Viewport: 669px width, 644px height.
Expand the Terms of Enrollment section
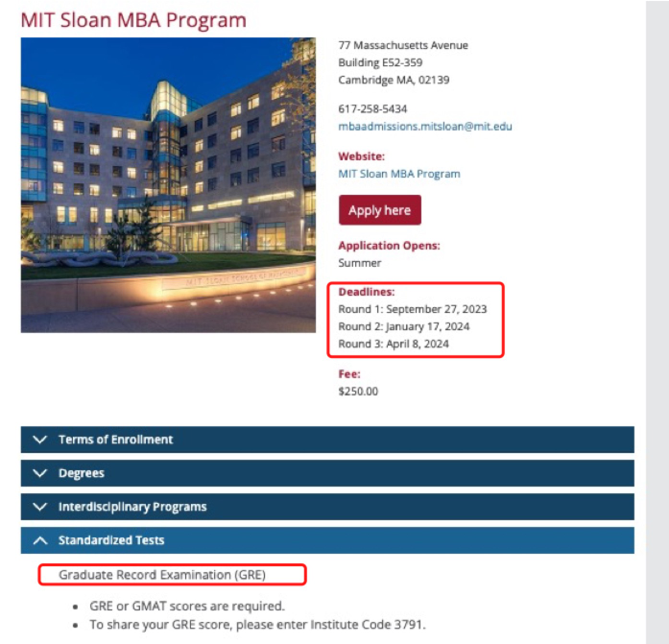coord(116,440)
